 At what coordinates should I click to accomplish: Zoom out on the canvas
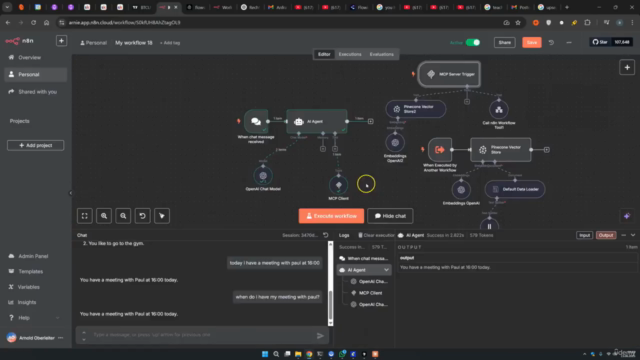click(x=123, y=216)
